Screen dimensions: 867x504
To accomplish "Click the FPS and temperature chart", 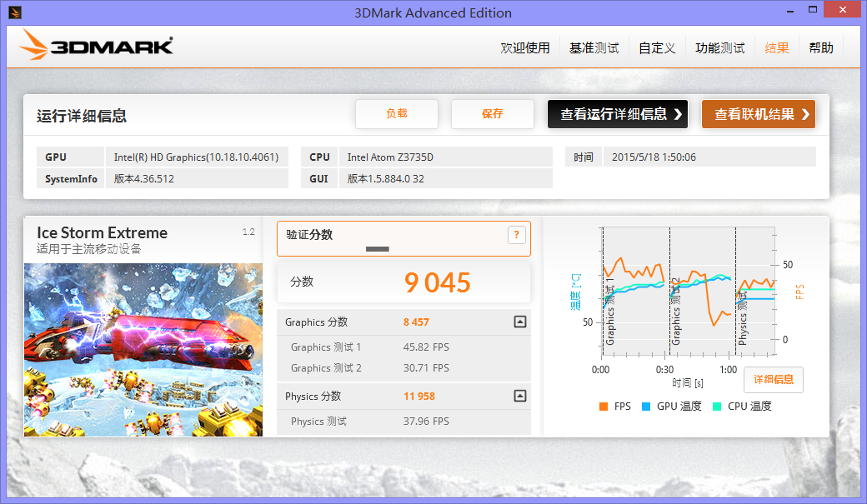I will [688, 293].
